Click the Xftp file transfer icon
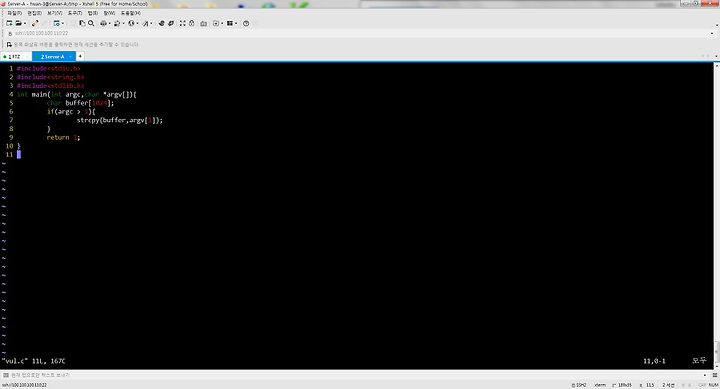The width and height of the screenshot is (720, 389). [x=161, y=23]
